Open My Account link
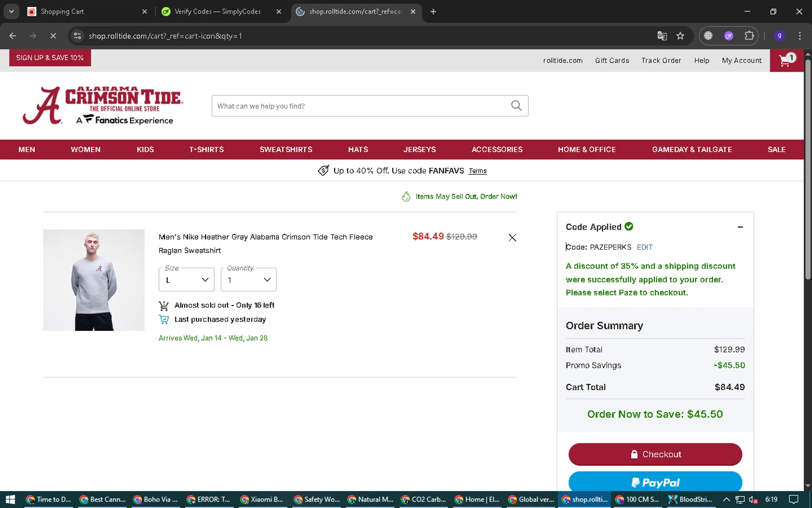This screenshot has height=508, width=812. [742, 61]
